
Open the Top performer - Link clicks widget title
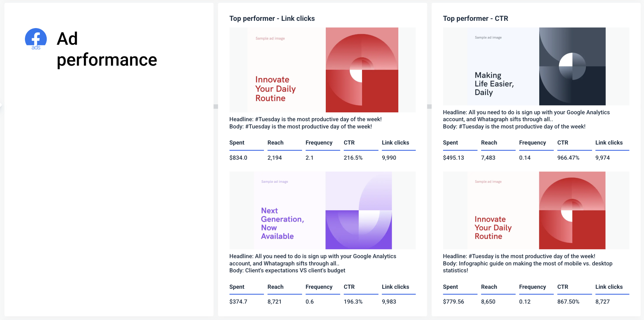(272, 18)
